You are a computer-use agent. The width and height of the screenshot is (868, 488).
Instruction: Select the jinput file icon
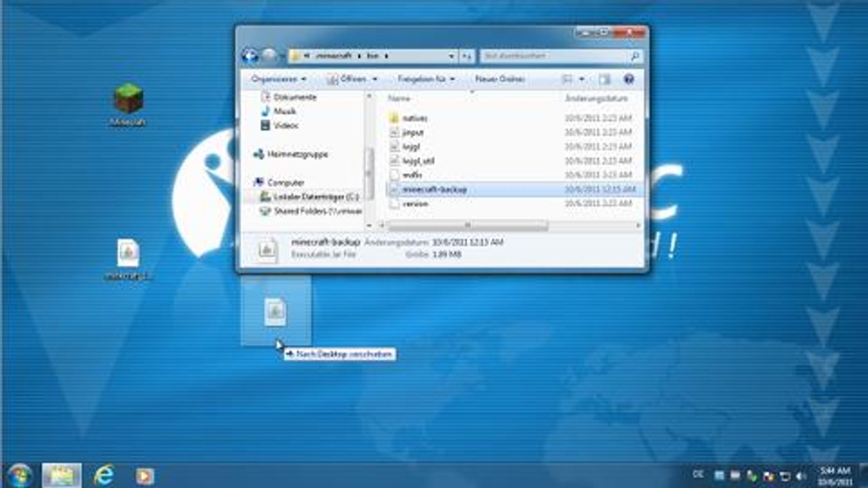tap(395, 132)
